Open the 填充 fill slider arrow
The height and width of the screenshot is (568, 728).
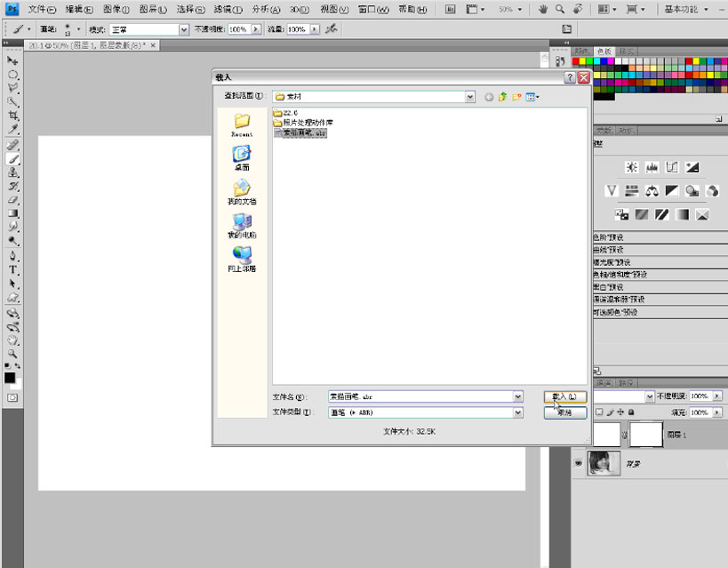coord(717,412)
